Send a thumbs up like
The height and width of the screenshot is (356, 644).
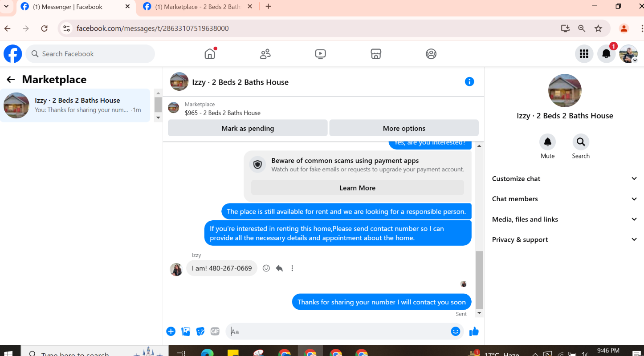474,332
